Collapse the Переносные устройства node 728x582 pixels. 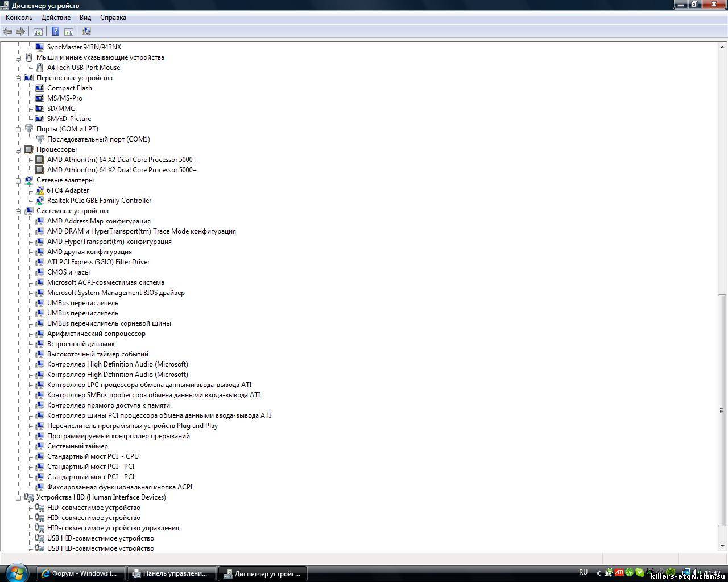(18, 78)
